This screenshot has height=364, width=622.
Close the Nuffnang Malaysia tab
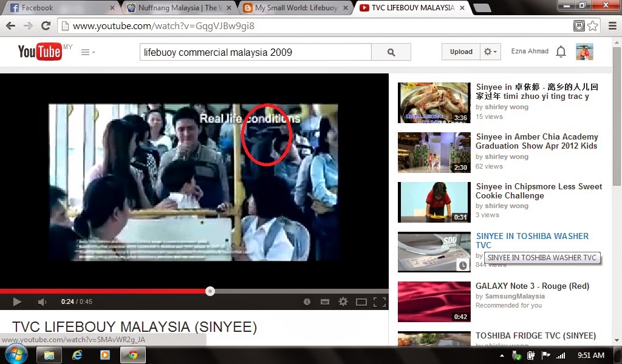(x=229, y=8)
